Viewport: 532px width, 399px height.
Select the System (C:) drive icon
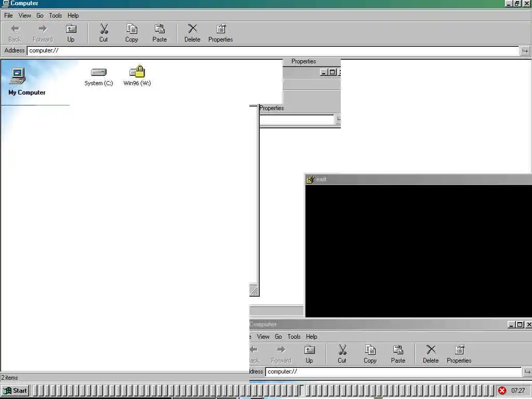[x=98, y=72]
